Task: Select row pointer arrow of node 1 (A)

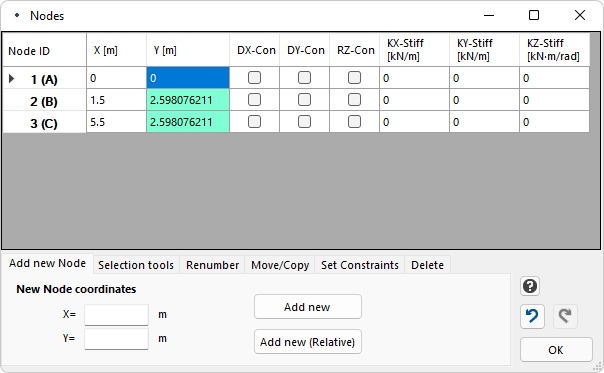Action: pos(12,79)
